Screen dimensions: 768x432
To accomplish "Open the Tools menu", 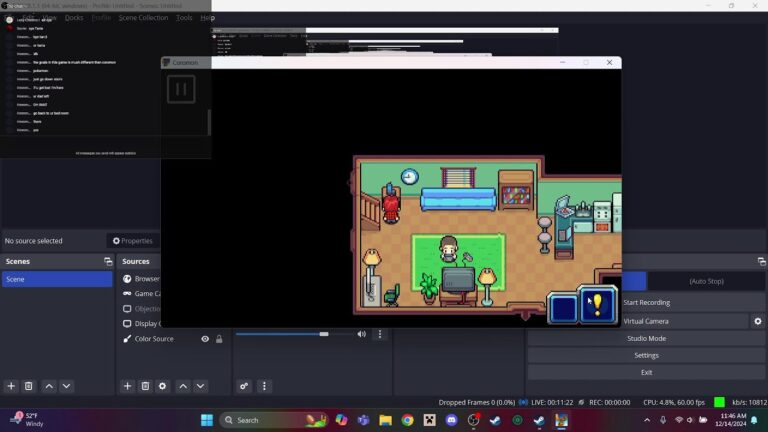I will pos(184,18).
